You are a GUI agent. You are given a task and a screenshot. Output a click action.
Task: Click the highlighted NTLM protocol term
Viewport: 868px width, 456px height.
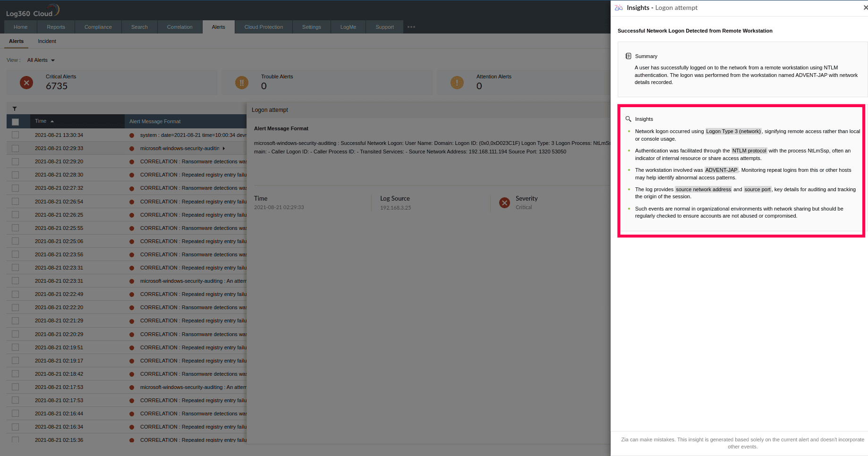coord(749,151)
